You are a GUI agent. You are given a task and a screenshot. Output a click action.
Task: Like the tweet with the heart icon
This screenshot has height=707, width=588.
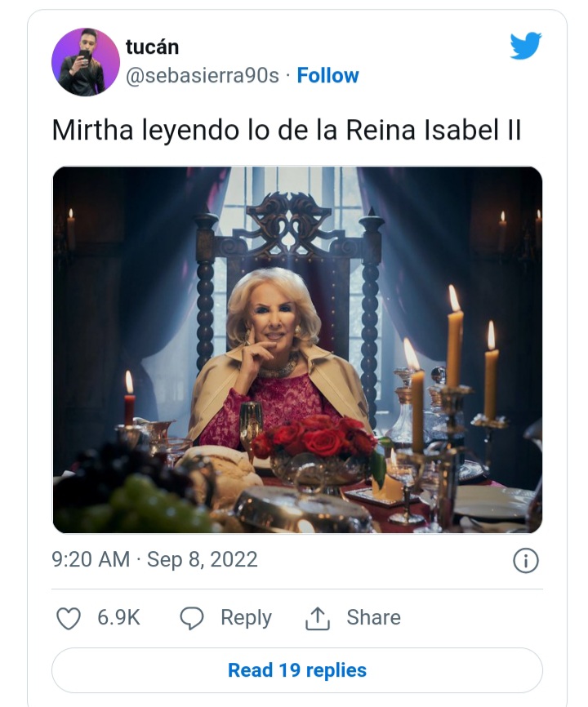[69, 618]
